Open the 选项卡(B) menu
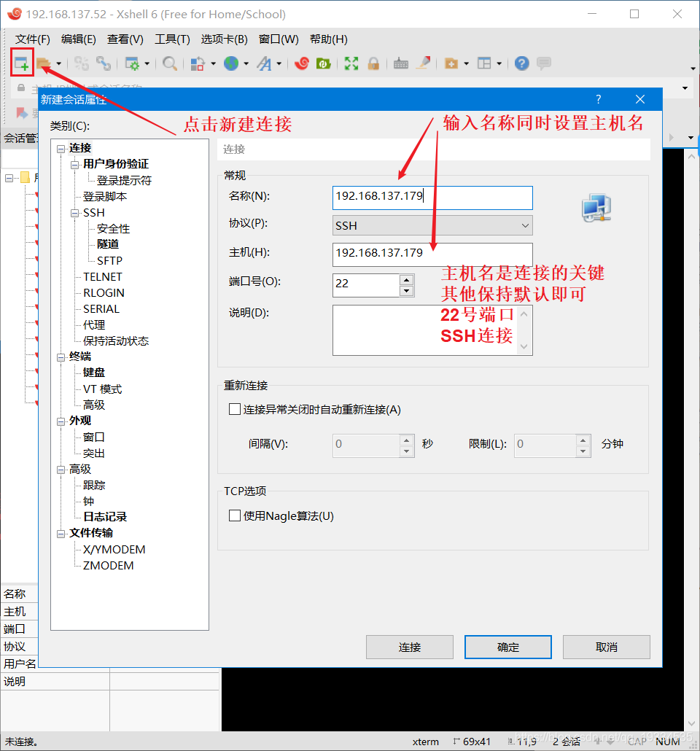 (225, 39)
